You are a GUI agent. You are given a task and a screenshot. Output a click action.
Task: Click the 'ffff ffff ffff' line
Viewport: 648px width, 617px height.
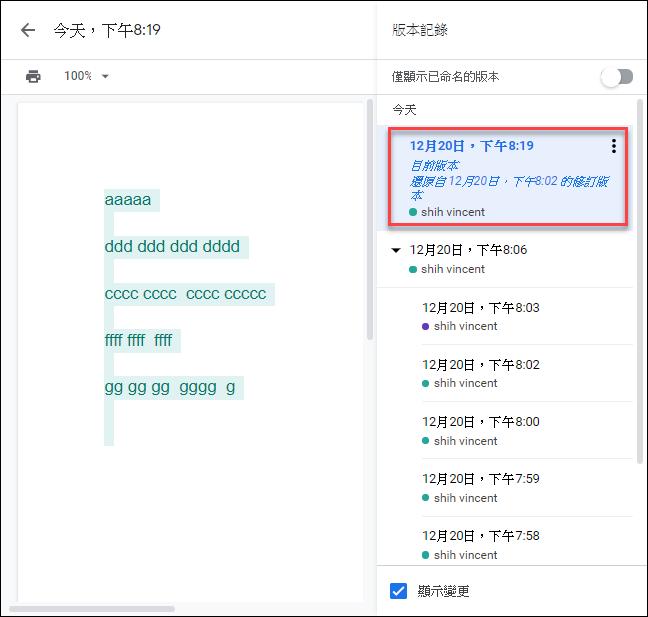tap(138, 341)
